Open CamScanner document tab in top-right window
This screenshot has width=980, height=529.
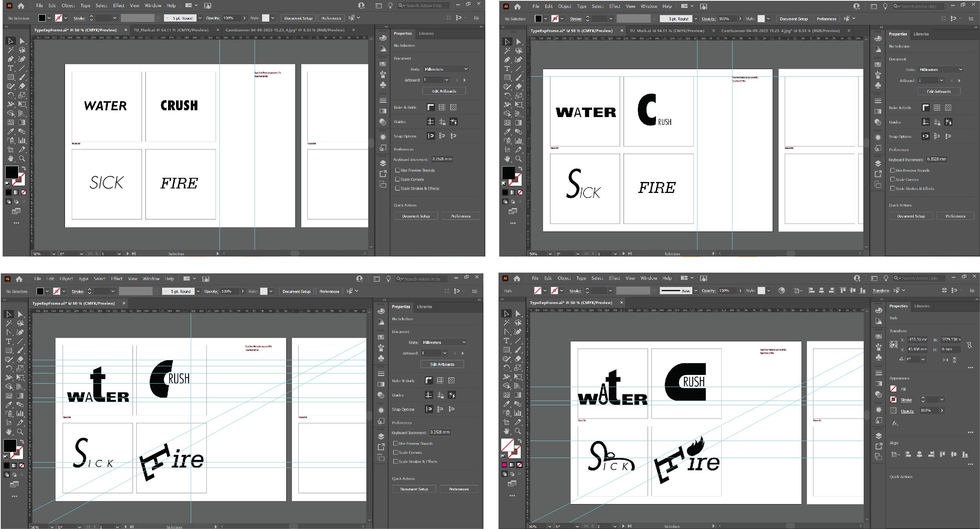pos(780,31)
